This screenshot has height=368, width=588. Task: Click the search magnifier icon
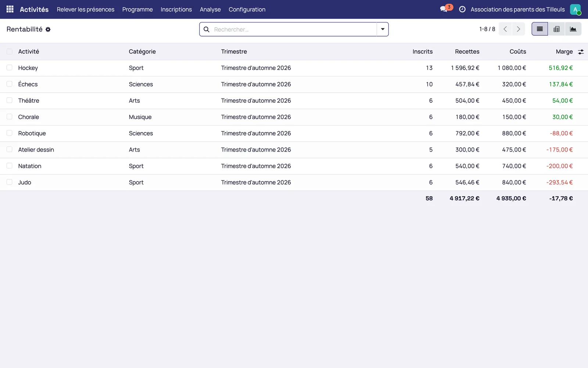pos(207,29)
